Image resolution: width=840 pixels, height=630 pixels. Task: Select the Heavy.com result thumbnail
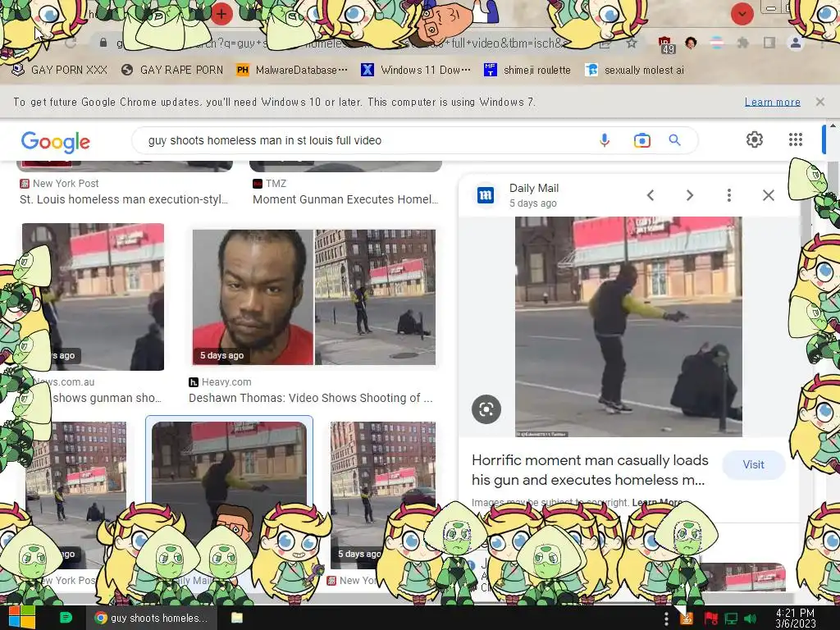[314, 297]
